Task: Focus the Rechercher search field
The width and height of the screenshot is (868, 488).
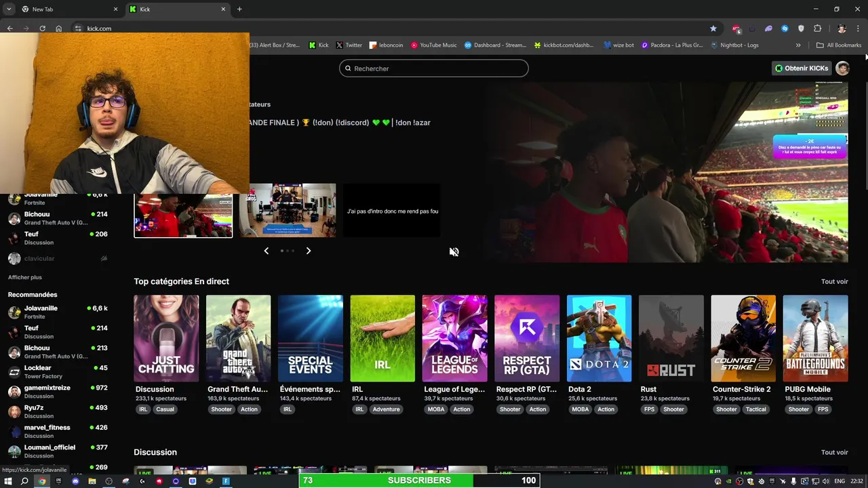Action: click(x=433, y=68)
